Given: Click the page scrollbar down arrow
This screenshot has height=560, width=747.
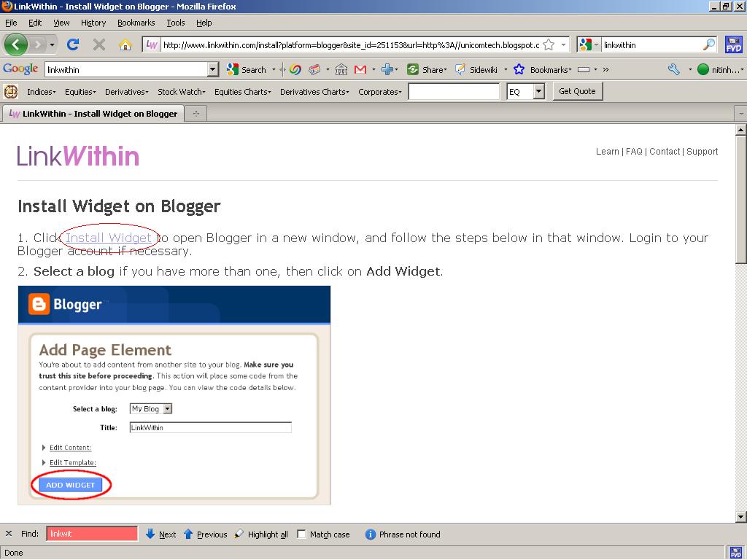Looking at the screenshot, I should 741,517.
